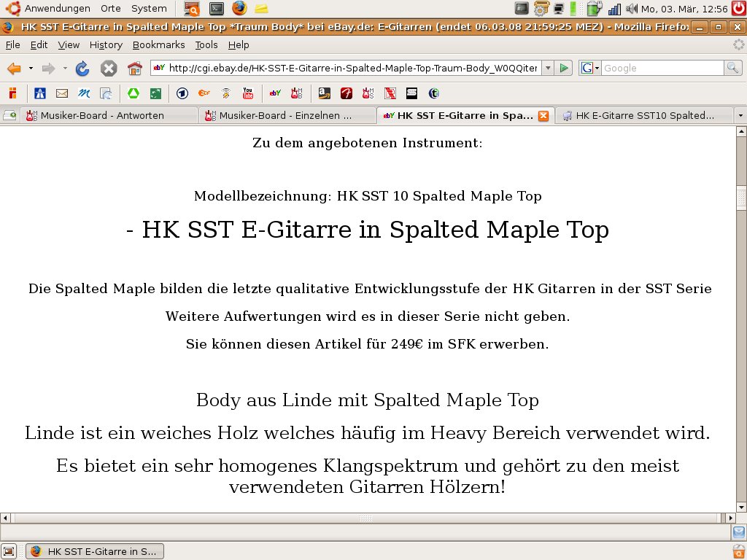This screenshot has width=747, height=560.
Task: Click the volume speaker icon in the panel
Action: [x=632, y=9]
